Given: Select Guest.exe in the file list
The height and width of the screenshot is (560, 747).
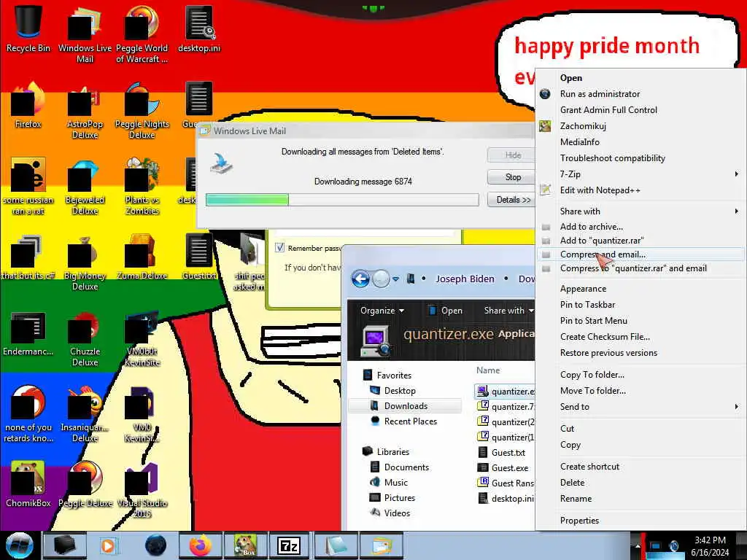Looking at the screenshot, I should [503, 467].
